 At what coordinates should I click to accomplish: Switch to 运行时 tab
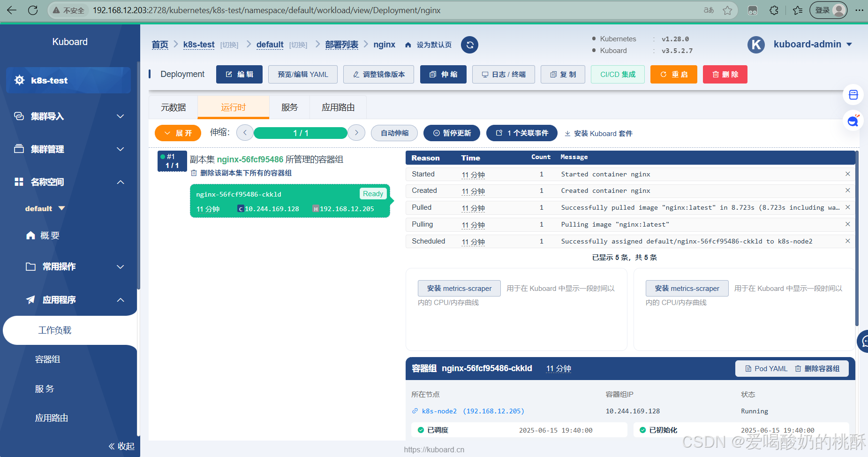coord(234,107)
